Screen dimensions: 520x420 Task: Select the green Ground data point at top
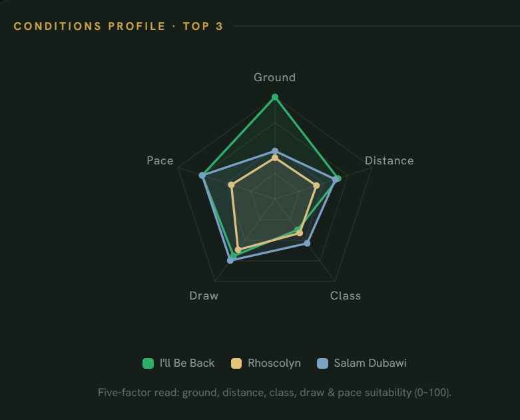(274, 97)
